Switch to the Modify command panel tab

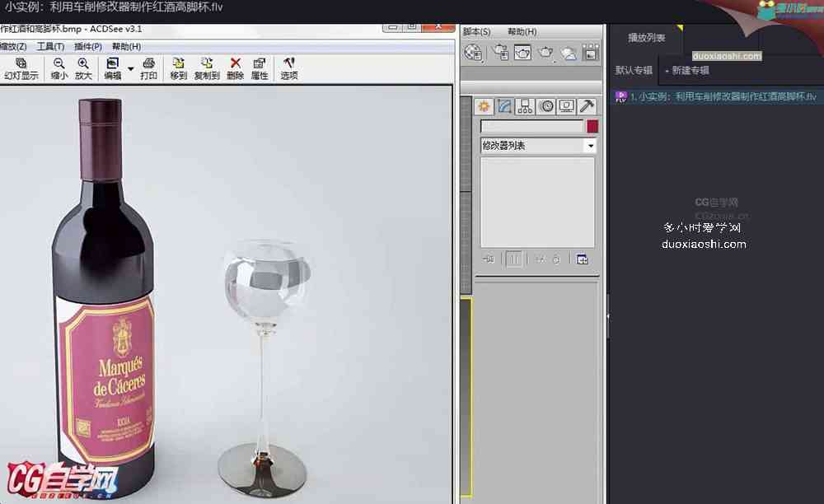pyautogui.click(x=504, y=106)
